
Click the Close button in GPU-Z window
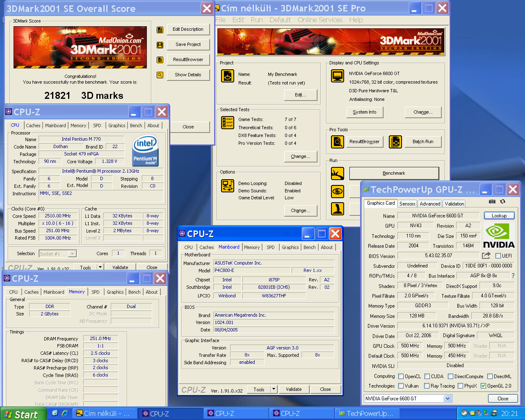coord(503,399)
